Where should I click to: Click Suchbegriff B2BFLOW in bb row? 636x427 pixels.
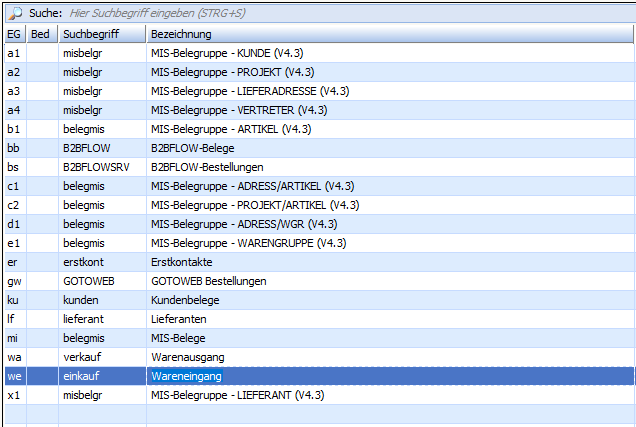pyautogui.click(x=87, y=148)
